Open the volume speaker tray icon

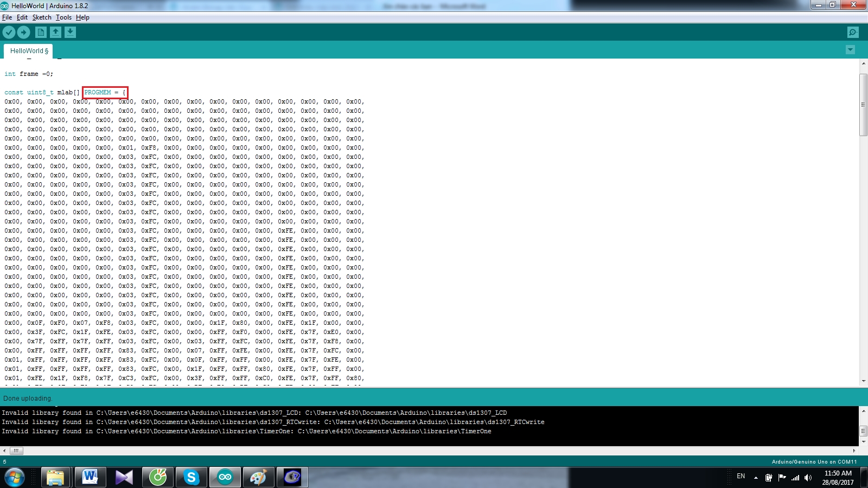point(808,478)
